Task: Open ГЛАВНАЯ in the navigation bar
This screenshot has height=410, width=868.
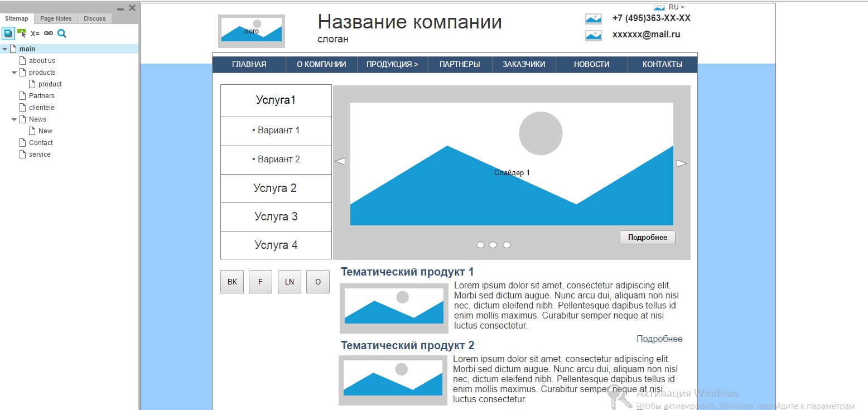Action: 249,65
